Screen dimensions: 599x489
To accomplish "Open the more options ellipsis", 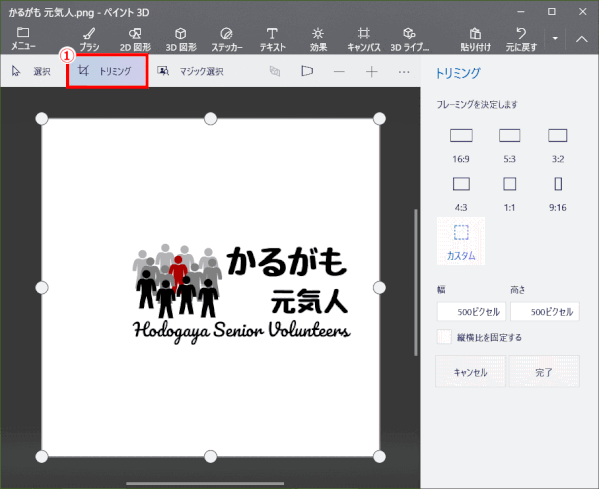I will point(404,71).
